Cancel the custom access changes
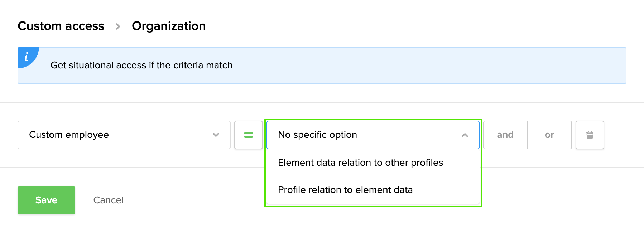The height and width of the screenshot is (232, 644). (108, 200)
